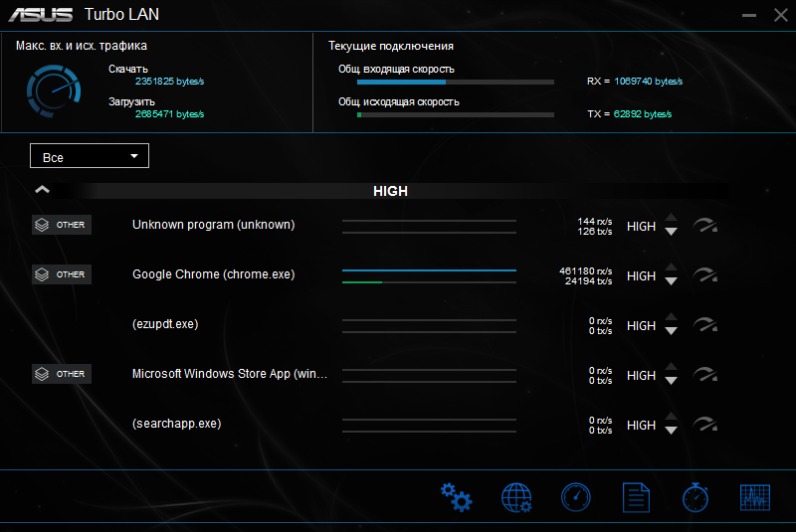Click the TX bytes/s value

[642, 114]
